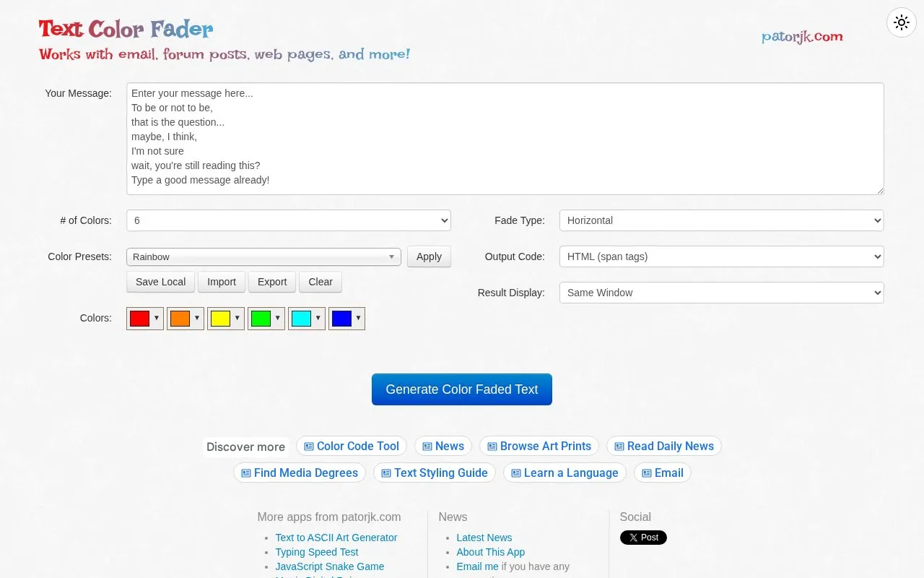Expand the Rainbow color presets combo box
Image resolution: width=924 pixels, height=578 pixels.
263,256
